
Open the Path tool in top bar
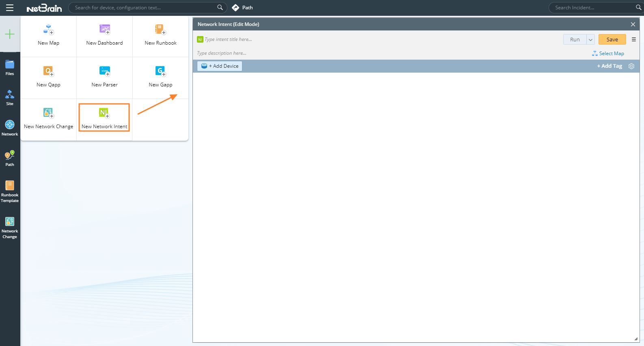click(242, 8)
